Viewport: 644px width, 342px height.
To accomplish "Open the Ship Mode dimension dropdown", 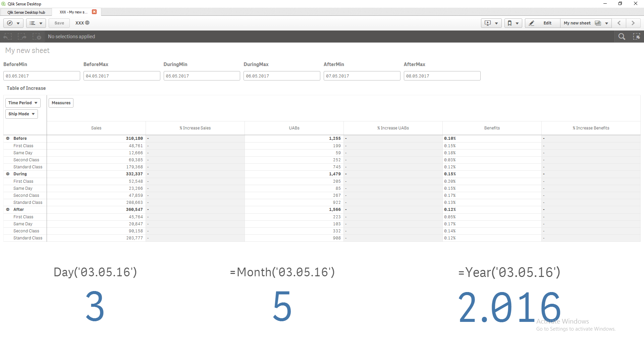I will [x=21, y=114].
